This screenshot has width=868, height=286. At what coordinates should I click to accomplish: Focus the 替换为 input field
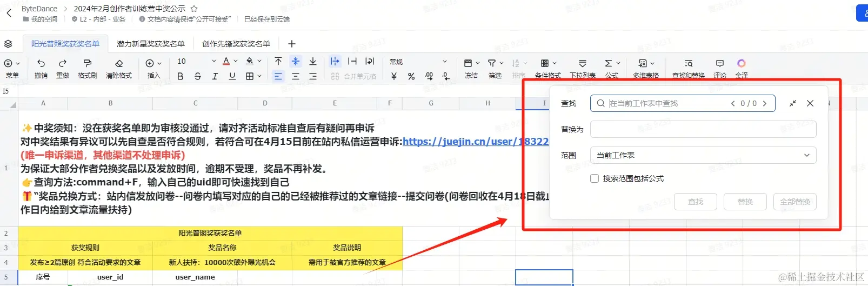tap(703, 129)
